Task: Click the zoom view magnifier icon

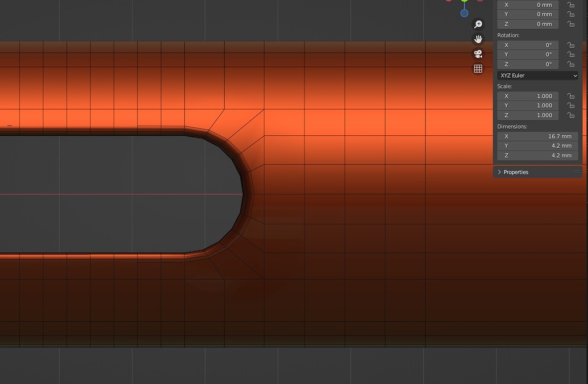Action: coord(478,24)
